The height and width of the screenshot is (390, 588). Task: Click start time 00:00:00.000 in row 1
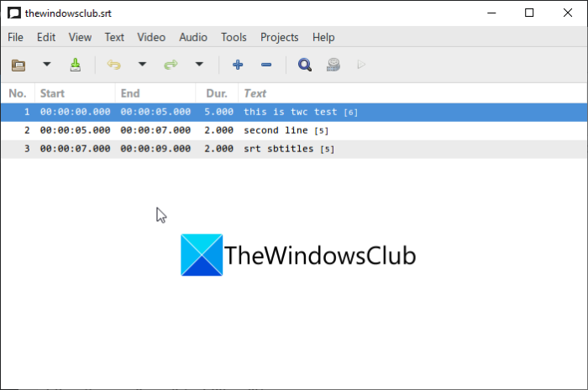(x=75, y=112)
